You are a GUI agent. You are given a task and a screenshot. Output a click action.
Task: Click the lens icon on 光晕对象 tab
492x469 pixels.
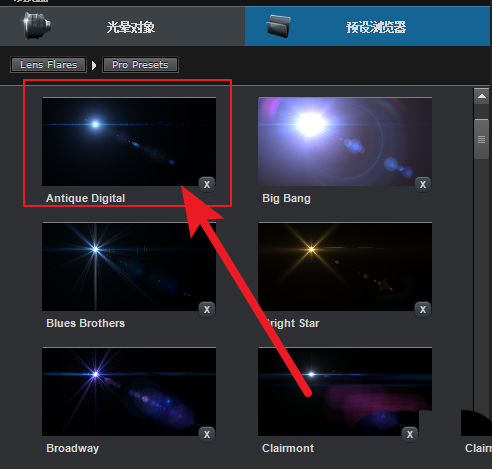coord(37,26)
